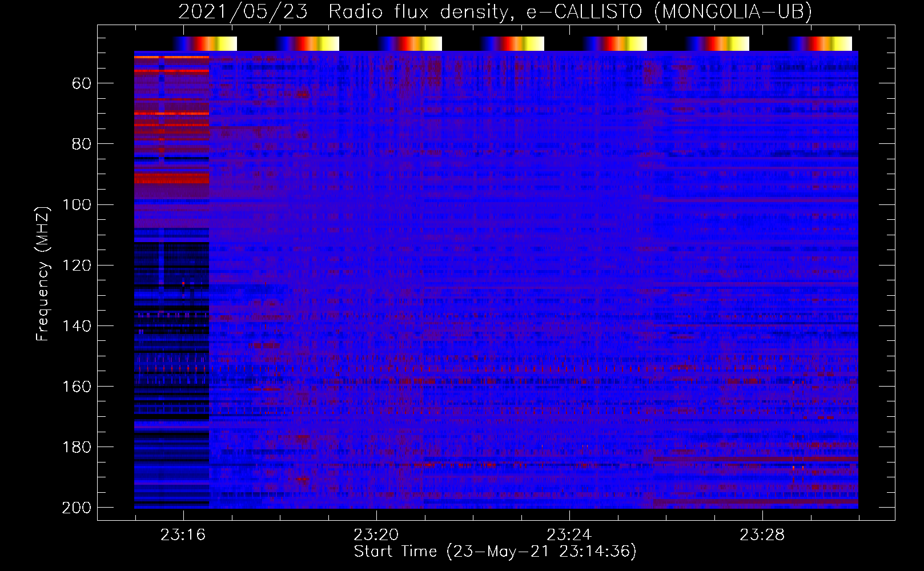Image resolution: width=924 pixels, height=571 pixels.
Task: Click the 23:16 time tick label
Action: pos(183,535)
